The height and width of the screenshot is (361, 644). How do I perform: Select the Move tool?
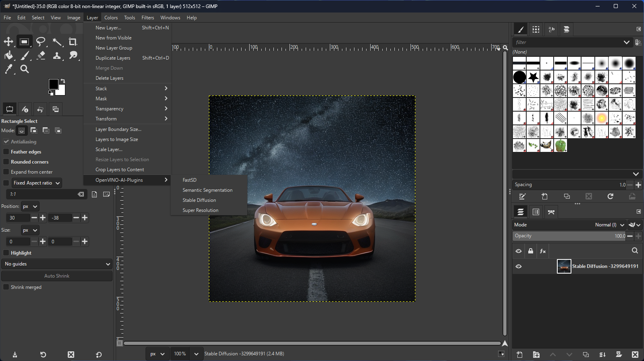pos(8,41)
